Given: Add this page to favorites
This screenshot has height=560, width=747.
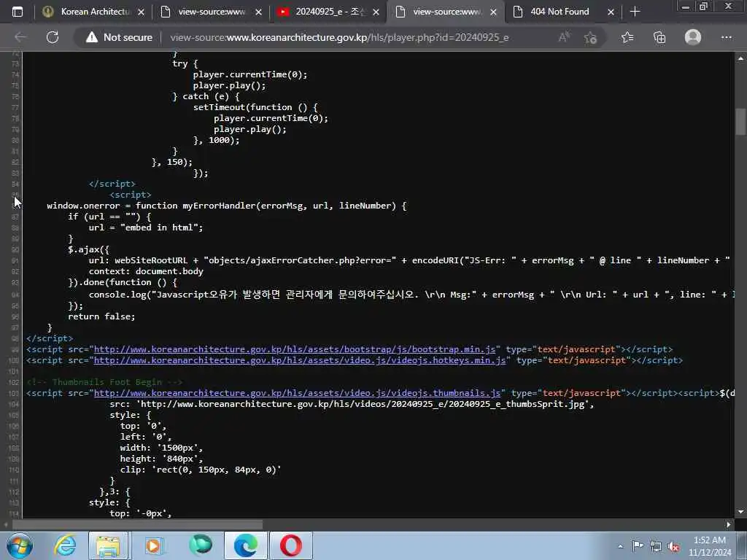Looking at the screenshot, I should point(591,37).
